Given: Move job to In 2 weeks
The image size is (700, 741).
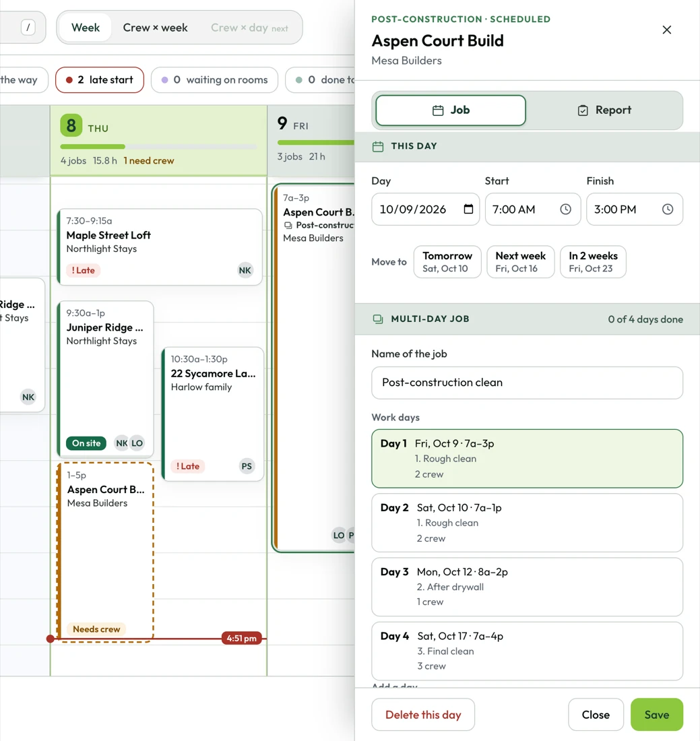Looking at the screenshot, I should [593, 262].
